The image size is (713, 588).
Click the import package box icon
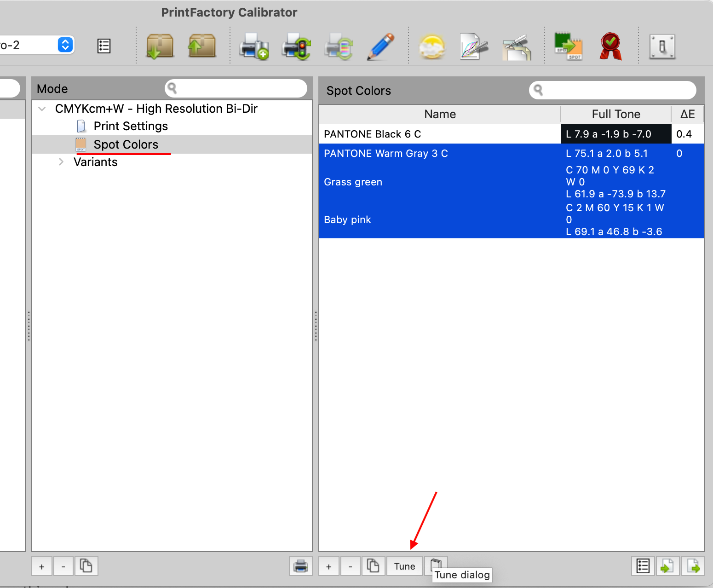pyautogui.click(x=160, y=46)
